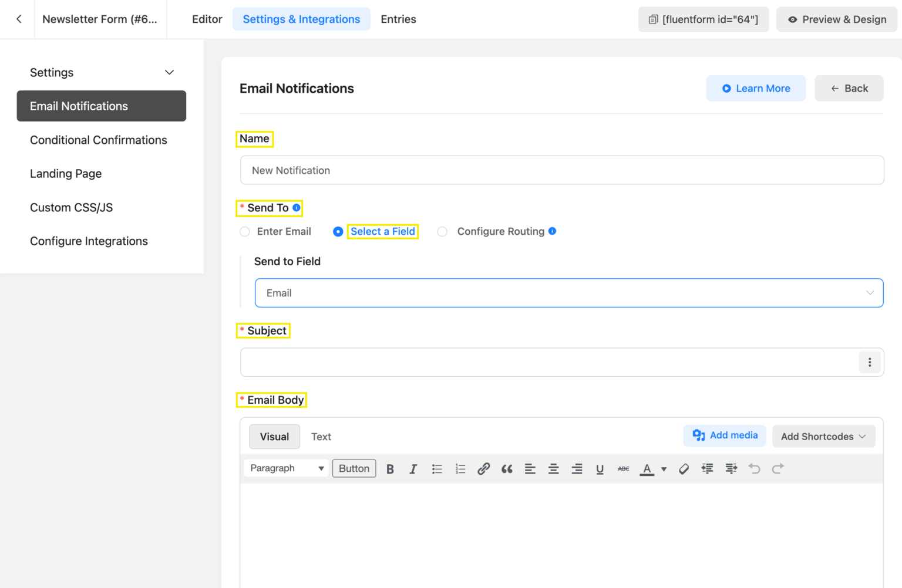Insert a bulleted list in the email body

click(x=437, y=468)
